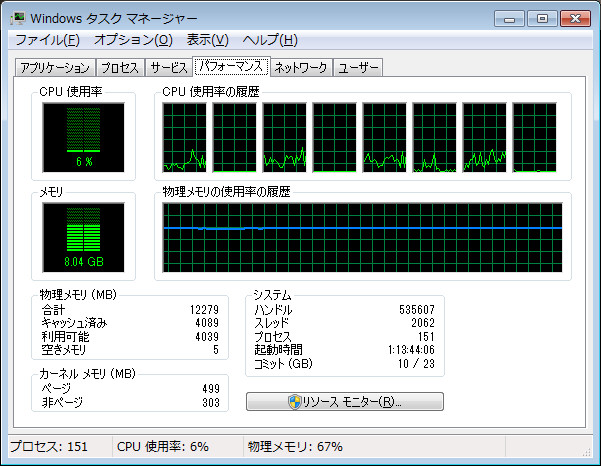Switch to the ユーザー tab
601x466 pixels.
click(358, 68)
